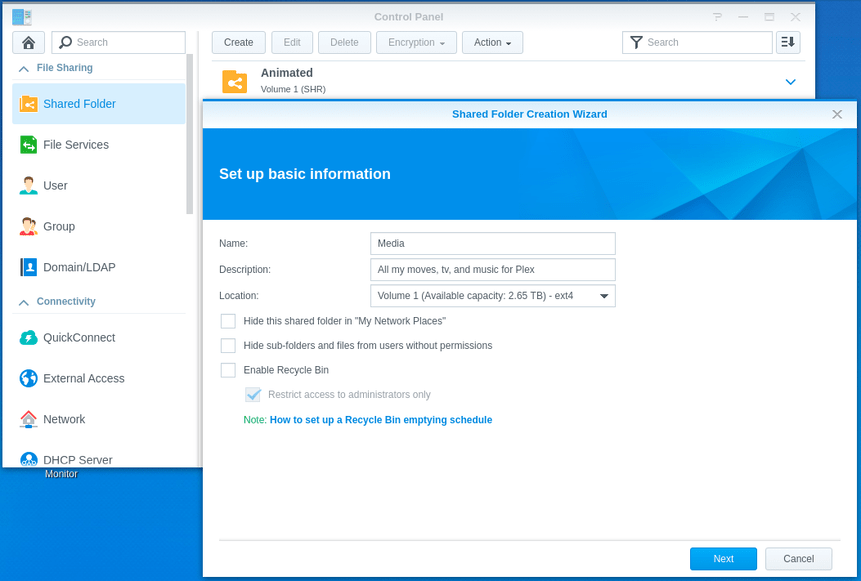Click Control Panel app icon in title bar
Viewport: 861px width, 581px height.
pyautogui.click(x=22, y=17)
